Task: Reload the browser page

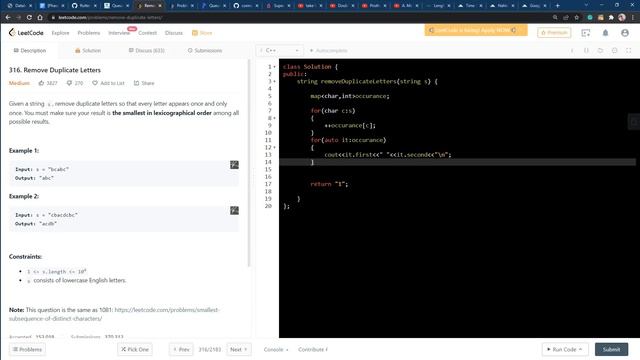Action: click(29, 18)
